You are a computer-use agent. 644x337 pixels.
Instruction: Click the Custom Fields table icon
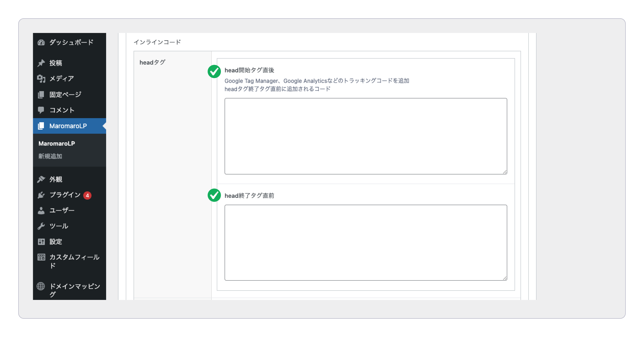click(x=41, y=257)
